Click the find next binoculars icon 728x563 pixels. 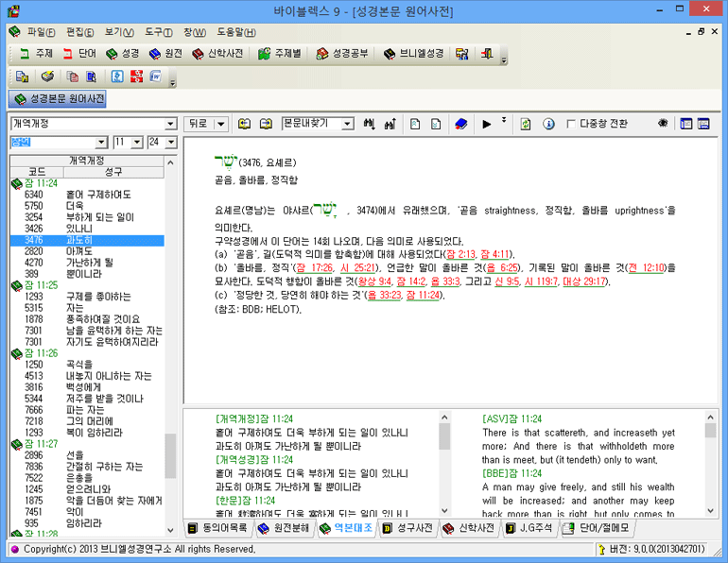[369, 124]
